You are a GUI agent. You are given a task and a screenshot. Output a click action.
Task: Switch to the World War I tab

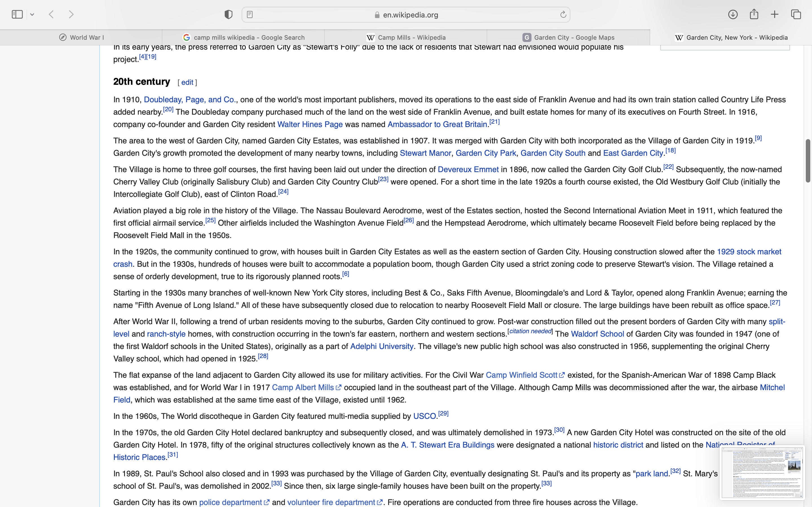click(81, 37)
